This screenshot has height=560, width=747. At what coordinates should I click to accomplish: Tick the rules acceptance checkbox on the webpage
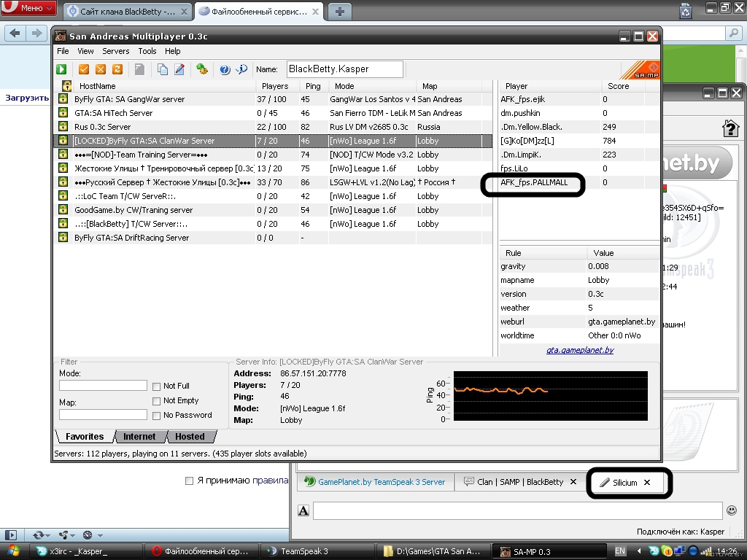pyautogui.click(x=189, y=481)
